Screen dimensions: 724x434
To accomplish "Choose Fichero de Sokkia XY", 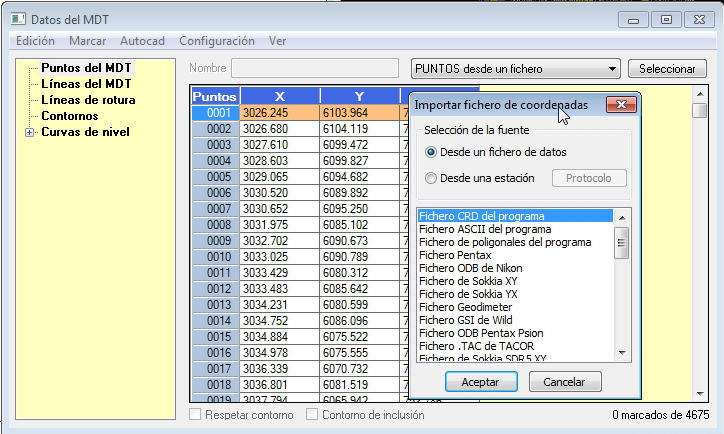I will [x=515, y=281].
